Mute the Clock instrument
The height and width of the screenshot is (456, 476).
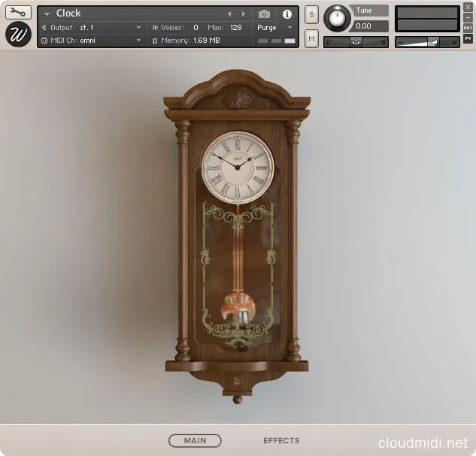311,38
